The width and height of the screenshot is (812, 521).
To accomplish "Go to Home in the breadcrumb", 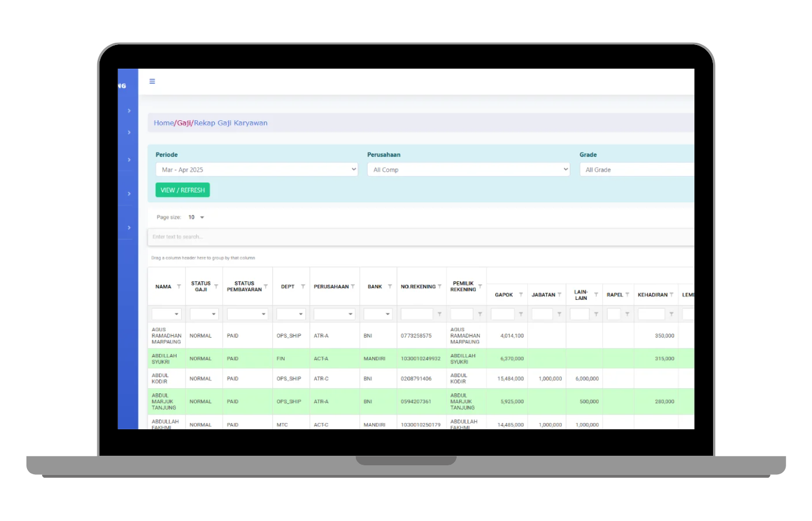I will (164, 123).
